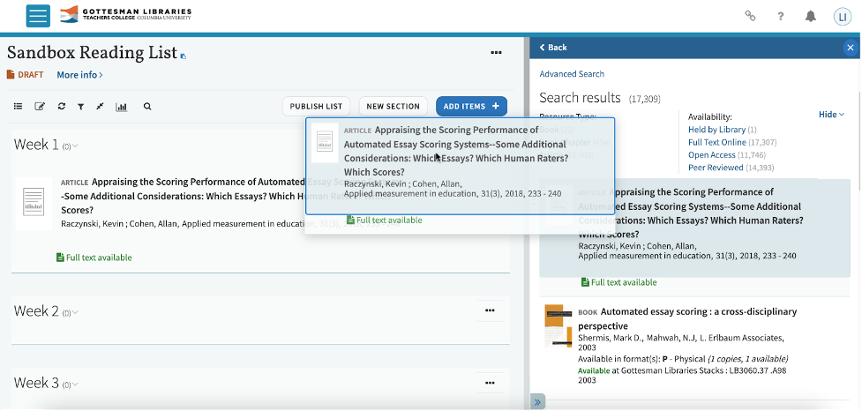Screen dimensions: 862x412
Task: Open the help question mark icon
Action: click(x=780, y=17)
